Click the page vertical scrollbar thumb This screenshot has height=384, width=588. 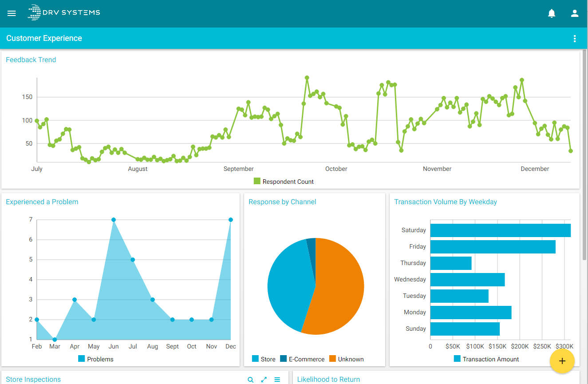pos(585,155)
